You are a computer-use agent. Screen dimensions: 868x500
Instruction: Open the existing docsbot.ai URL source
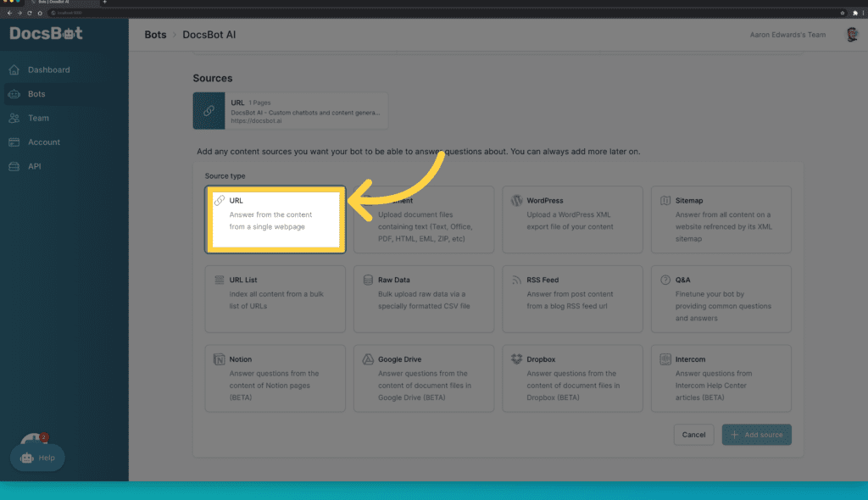tap(290, 111)
